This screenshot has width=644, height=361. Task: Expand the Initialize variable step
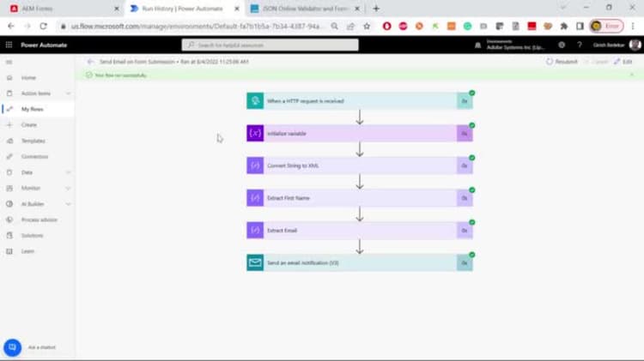(360, 133)
